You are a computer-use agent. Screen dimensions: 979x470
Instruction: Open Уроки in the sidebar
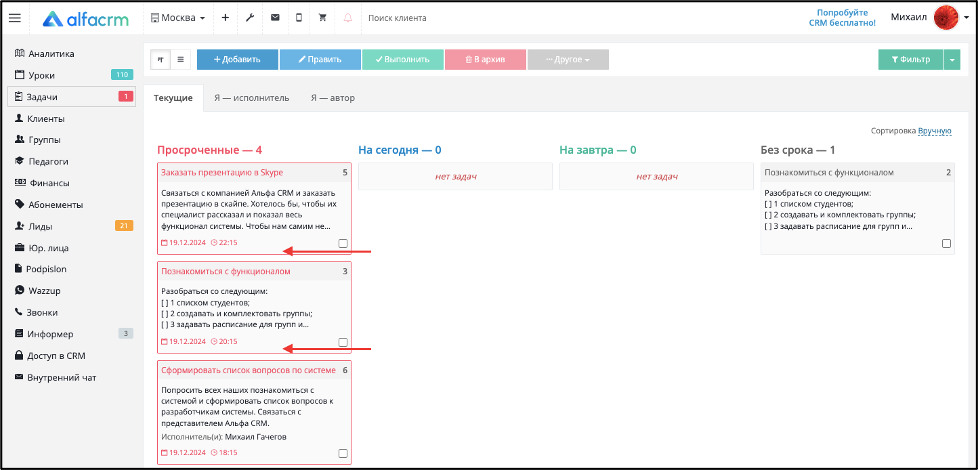coord(41,76)
